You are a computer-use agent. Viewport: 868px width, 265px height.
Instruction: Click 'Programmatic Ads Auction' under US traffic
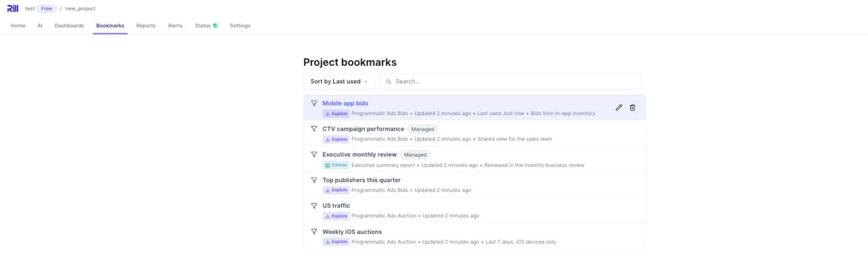tap(384, 216)
